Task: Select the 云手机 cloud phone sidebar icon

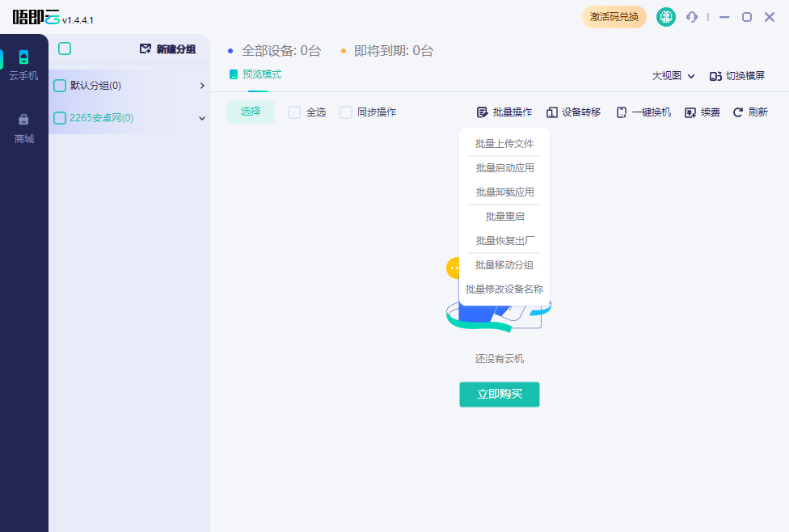Action: (x=23, y=58)
